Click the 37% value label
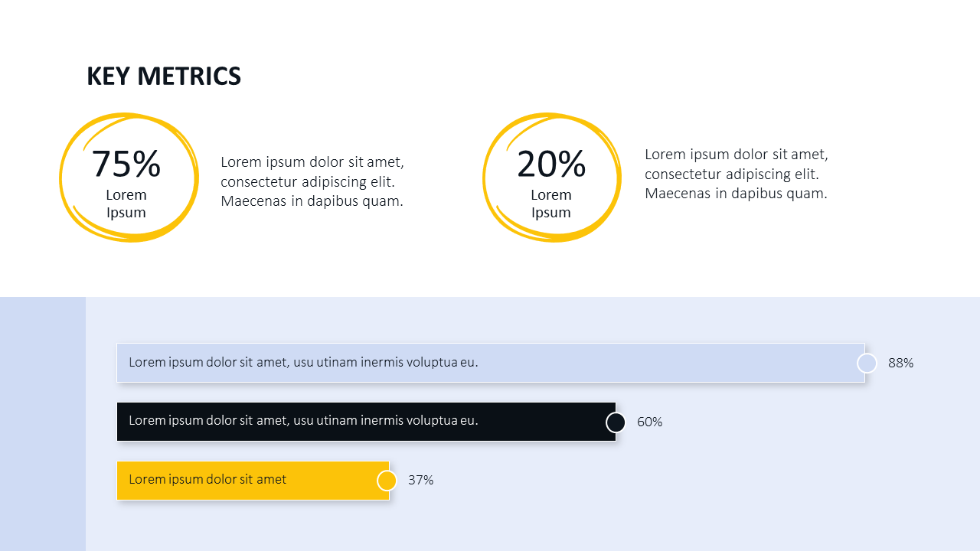This screenshot has width=980, height=551. coord(421,480)
